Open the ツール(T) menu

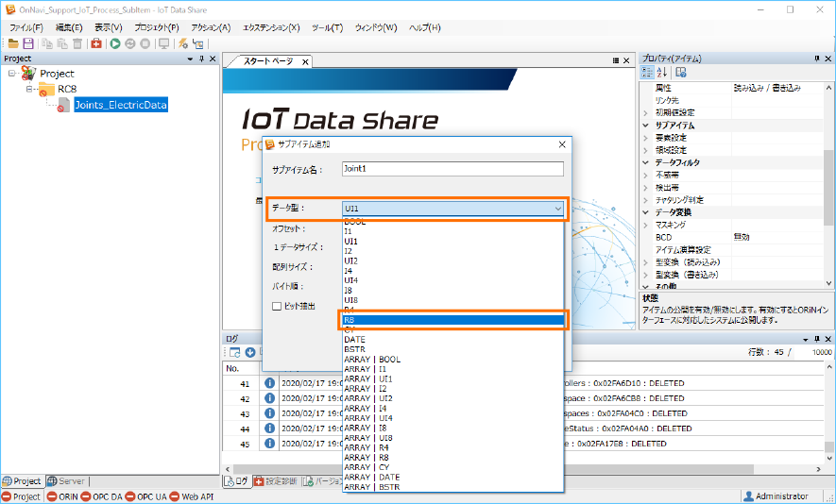(x=326, y=27)
